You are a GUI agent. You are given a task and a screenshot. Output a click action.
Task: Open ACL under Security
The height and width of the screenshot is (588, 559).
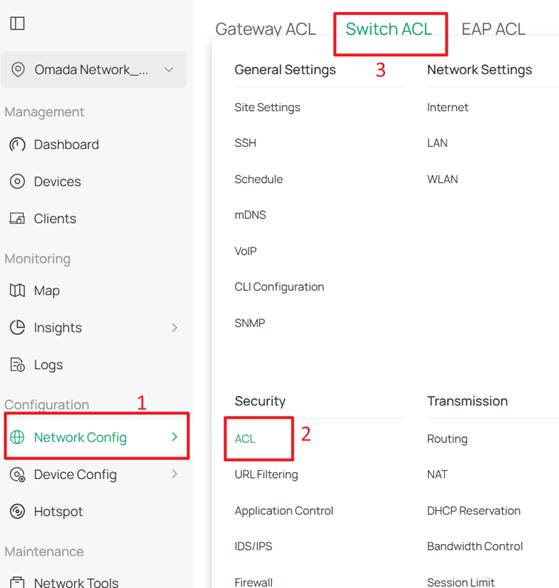245,438
